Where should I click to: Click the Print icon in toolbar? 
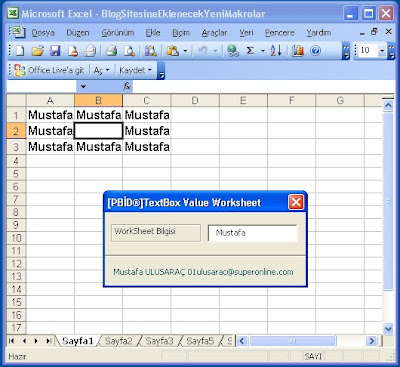pyautogui.click(x=111, y=51)
